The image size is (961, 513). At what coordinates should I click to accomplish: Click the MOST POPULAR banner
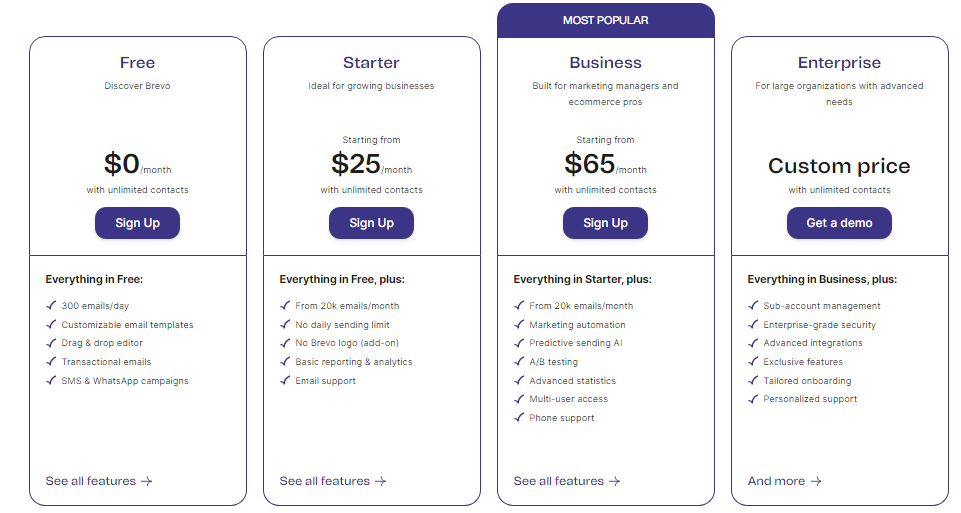606,20
